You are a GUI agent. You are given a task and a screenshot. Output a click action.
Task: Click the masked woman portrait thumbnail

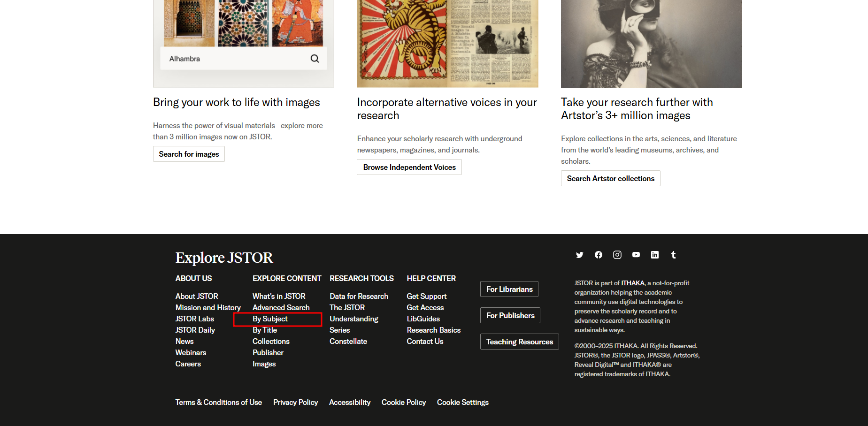[651, 43]
